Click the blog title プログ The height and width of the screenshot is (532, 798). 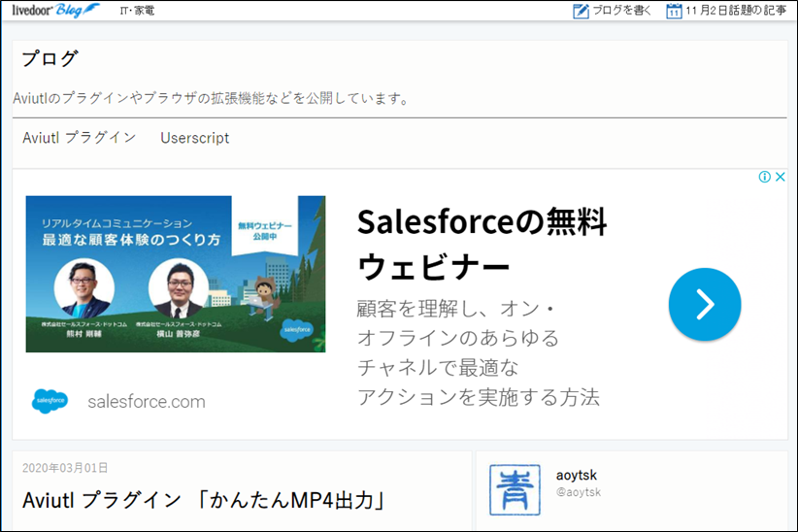50,58
